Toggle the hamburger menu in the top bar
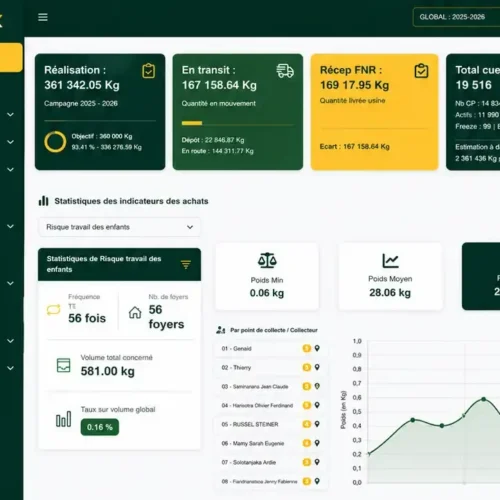500x500 pixels. click(43, 17)
